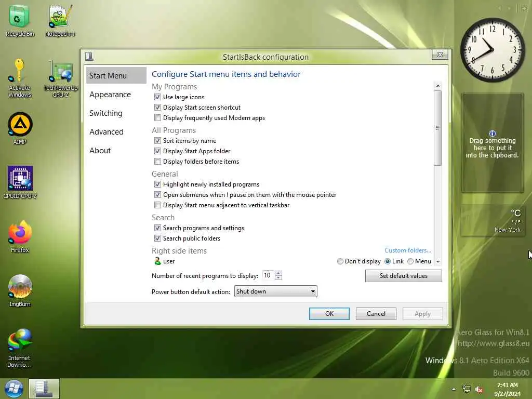This screenshot has height=399, width=532.
Task: Click the StartIsBack taskbar button
Action: [x=44, y=389]
